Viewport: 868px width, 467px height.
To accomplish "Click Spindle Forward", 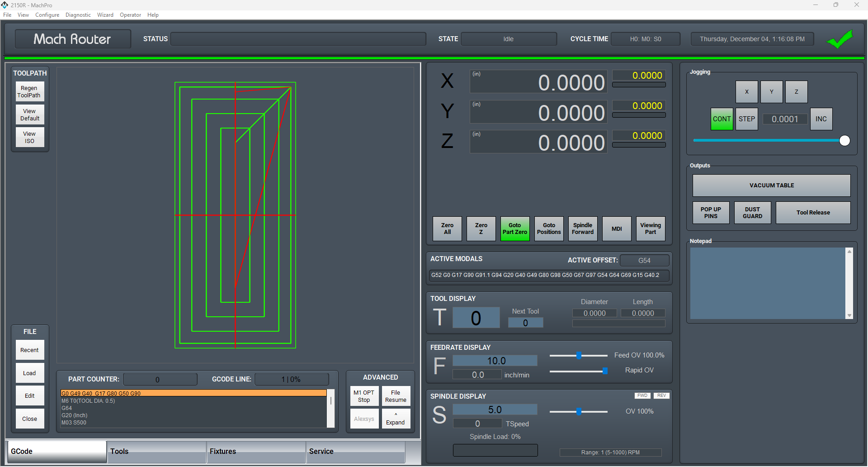I will click(582, 229).
